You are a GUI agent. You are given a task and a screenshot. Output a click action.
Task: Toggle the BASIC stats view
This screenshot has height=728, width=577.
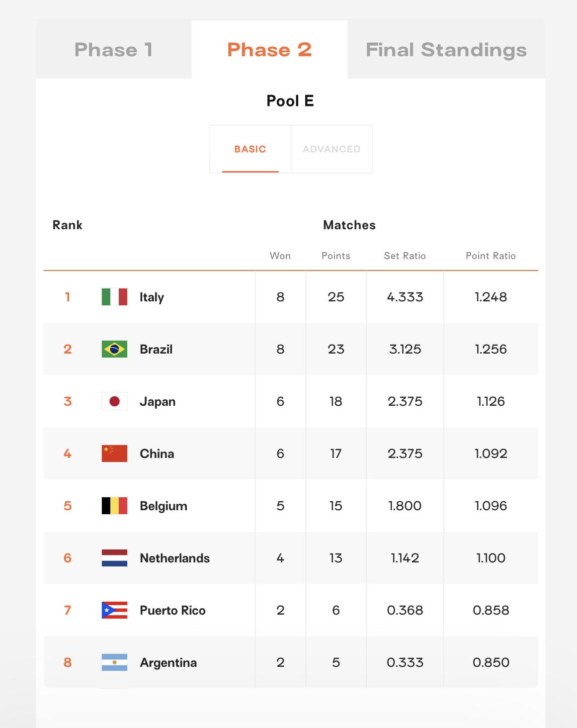[x=250, y=149]
